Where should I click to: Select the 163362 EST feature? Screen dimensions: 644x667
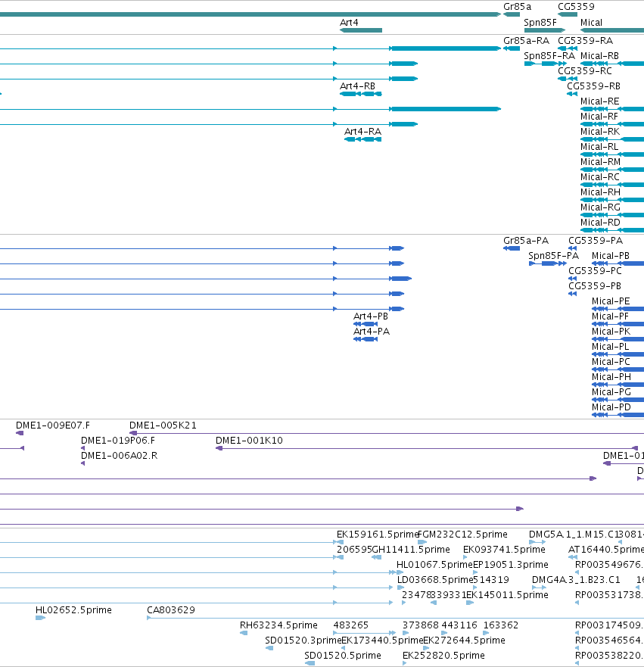coord(486,633)
